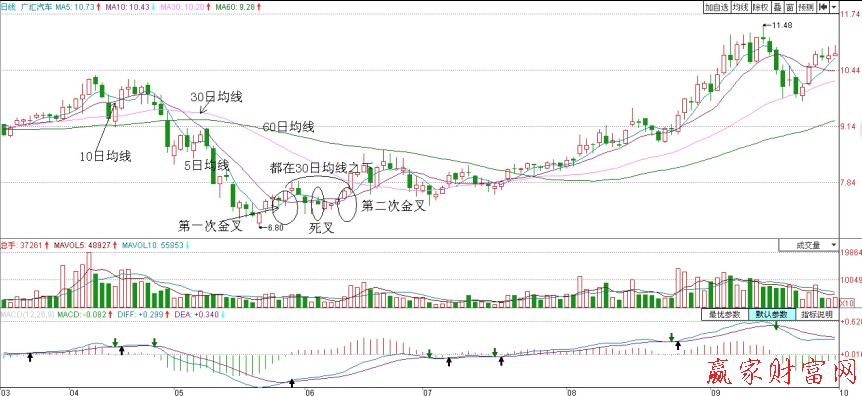Click the green MACD sell arrow at peak
The width and height of the screenshot is (862, 396).
click(x=776, y=326)
